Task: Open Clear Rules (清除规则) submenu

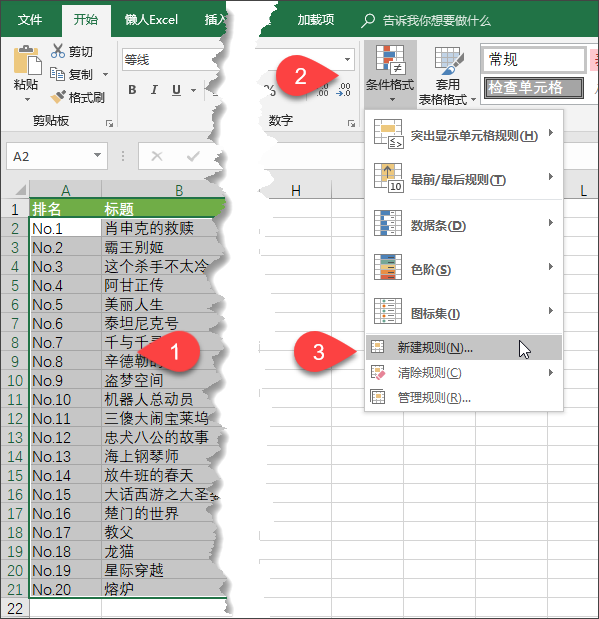Action: tap(464, 373)
